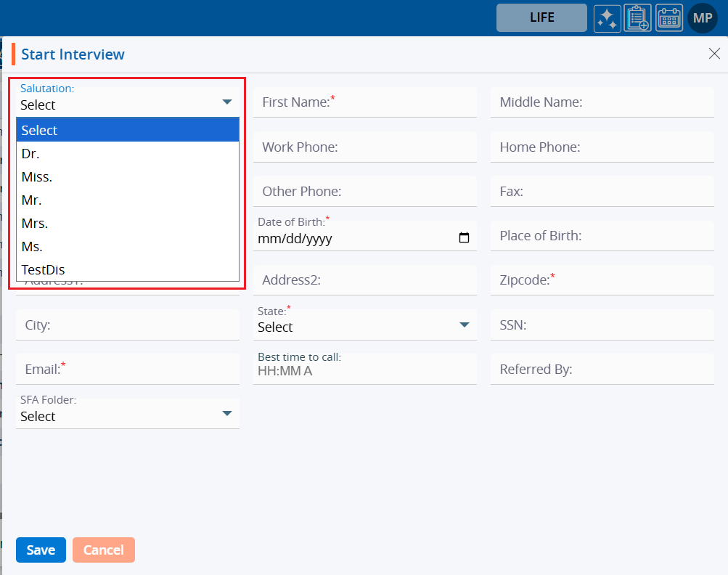Viewport: 728px width, 575px height.
Task: Select Mrs. in the salutation options
Action: pyautogui.click(x=35, y=224)
